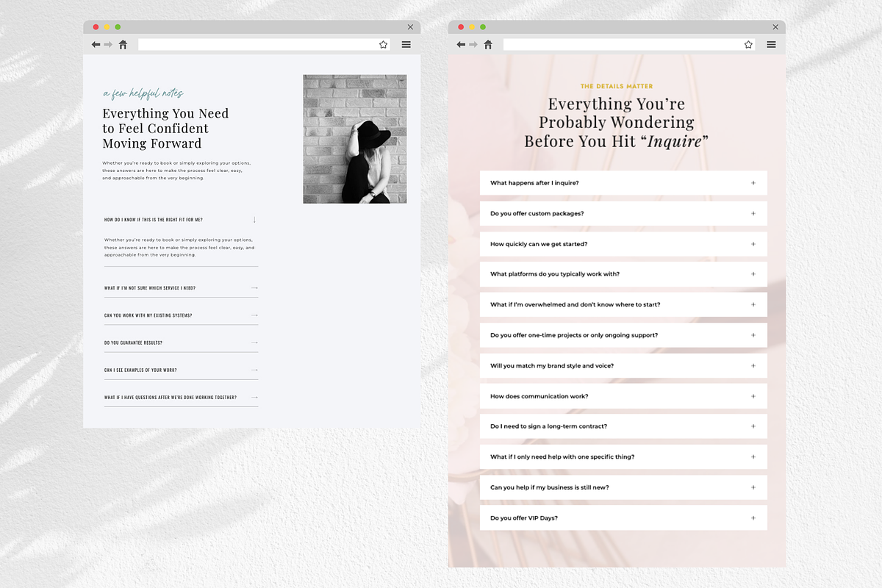Bookmark page with star in left window
This screenshot has height=588, width=882.
383,45
